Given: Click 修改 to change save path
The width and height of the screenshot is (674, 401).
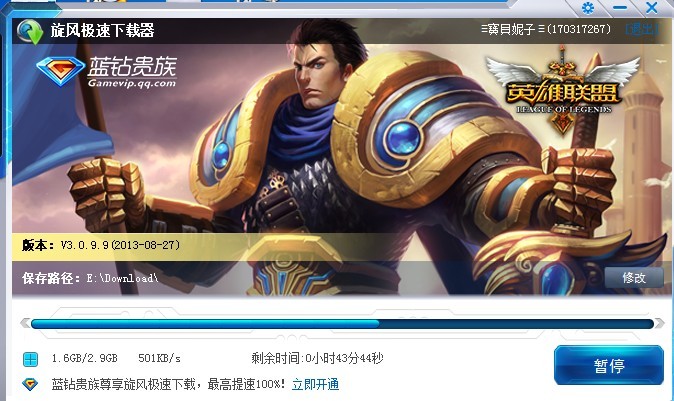Looking at the screenshot, I should tap(634, 278).
